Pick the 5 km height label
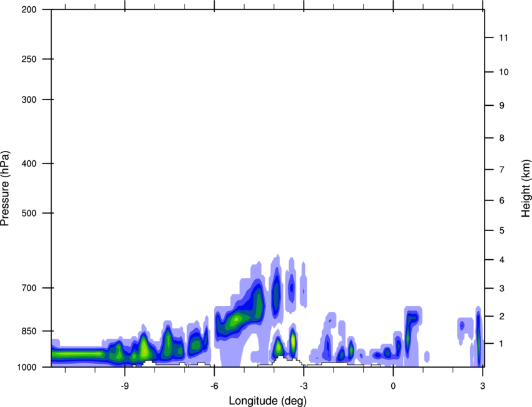This screenshot has height=407, width=532. click(502, 230)
